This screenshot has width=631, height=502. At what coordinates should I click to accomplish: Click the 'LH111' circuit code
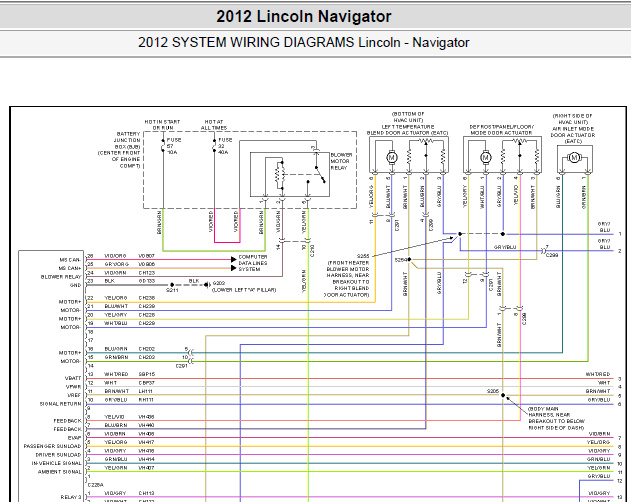(x=145, y=391)
